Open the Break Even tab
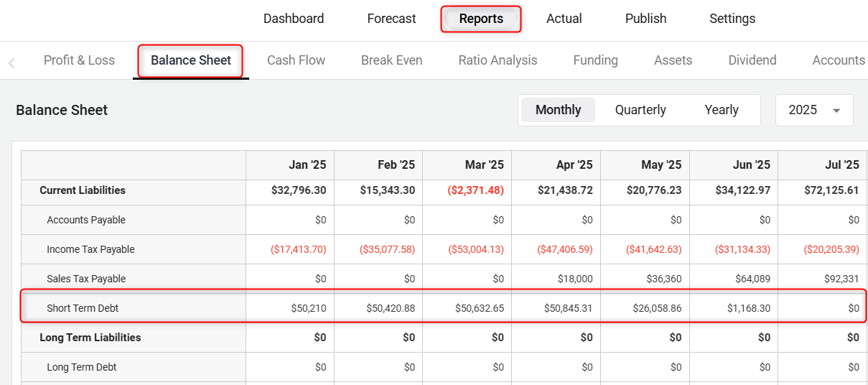Screen dimensions: 868x385 coord(391,60)
